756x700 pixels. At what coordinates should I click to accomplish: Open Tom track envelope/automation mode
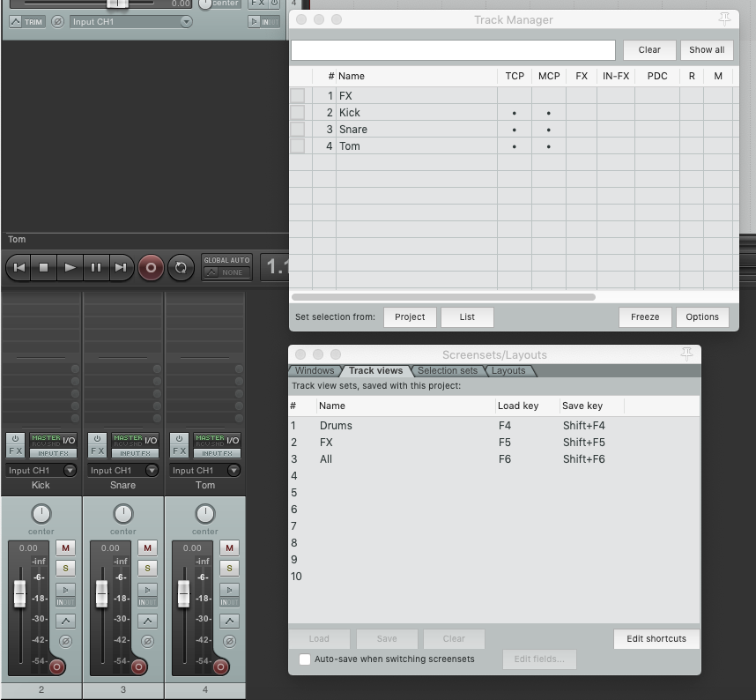(229, 621)
